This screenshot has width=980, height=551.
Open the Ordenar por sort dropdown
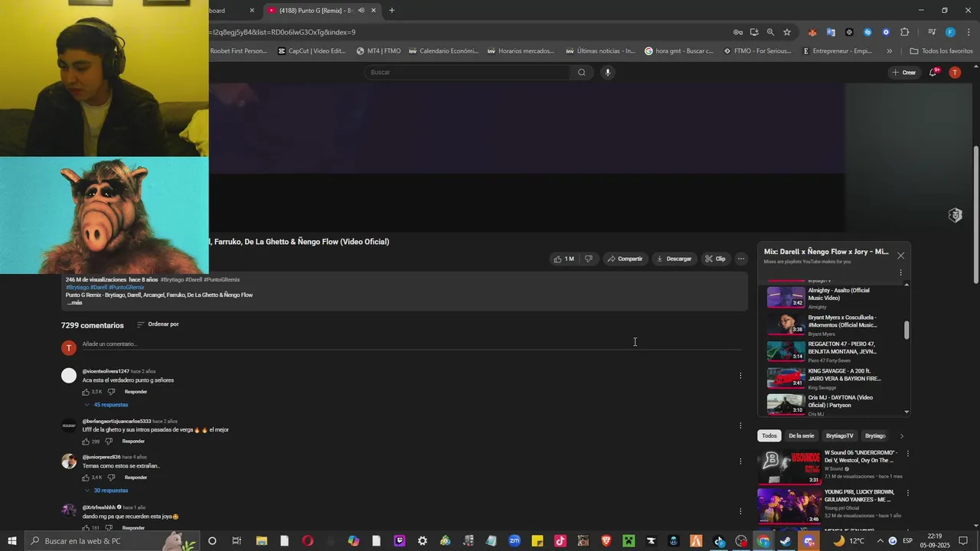pyautogui.click(x=158, y=324)
